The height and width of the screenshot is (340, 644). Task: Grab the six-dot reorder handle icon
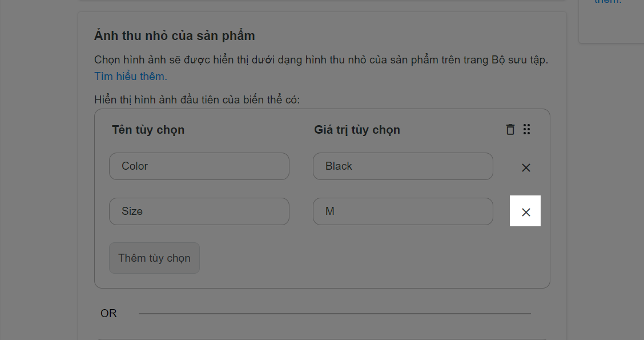[526, 130]
